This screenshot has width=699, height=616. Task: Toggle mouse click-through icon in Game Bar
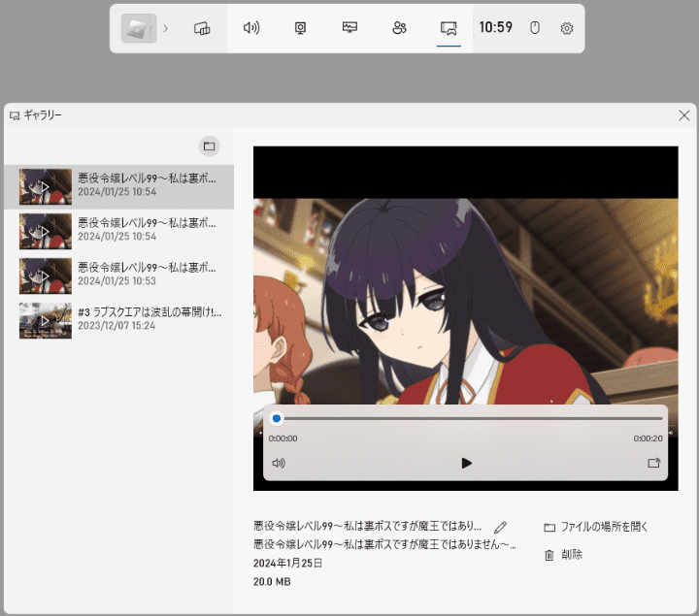[535, 28]
